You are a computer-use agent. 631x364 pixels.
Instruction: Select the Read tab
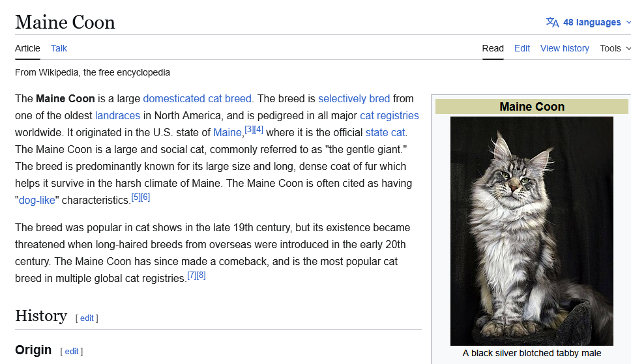click(x=493, y=48)
